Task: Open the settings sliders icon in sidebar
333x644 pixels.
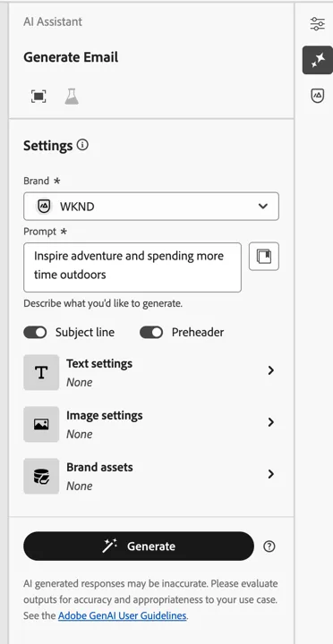Action: point(318,24)
